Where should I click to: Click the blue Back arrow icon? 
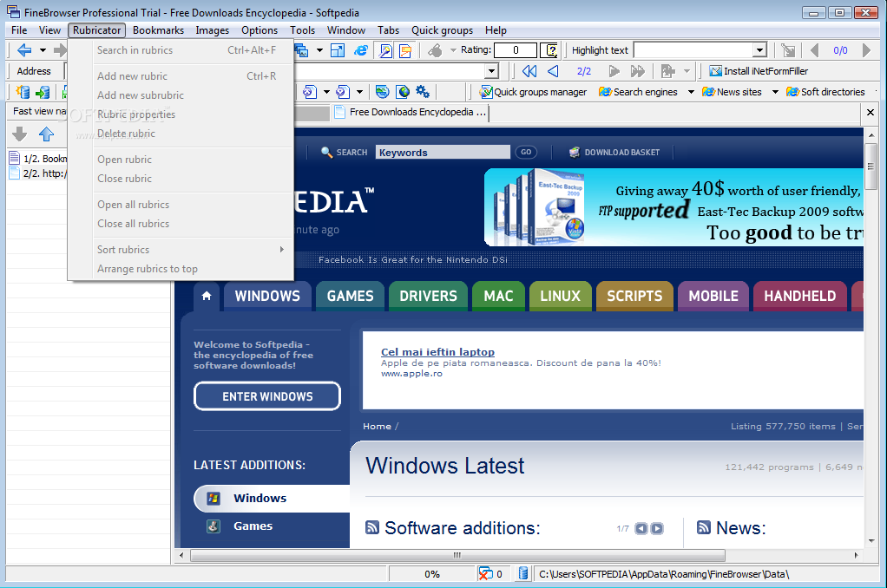(24, 50)
